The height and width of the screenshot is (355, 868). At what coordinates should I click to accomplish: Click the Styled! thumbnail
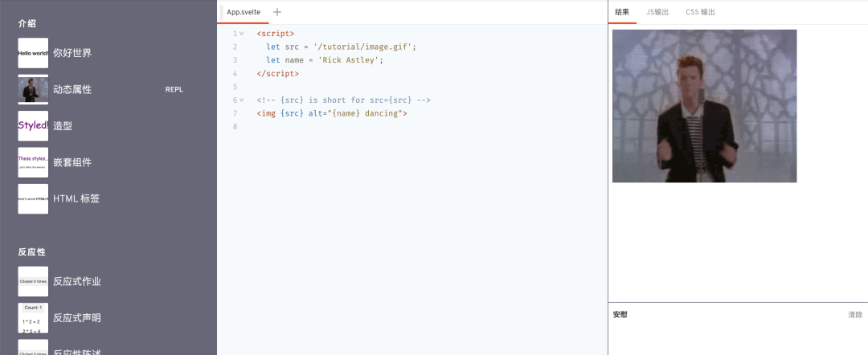click(33, 126)
